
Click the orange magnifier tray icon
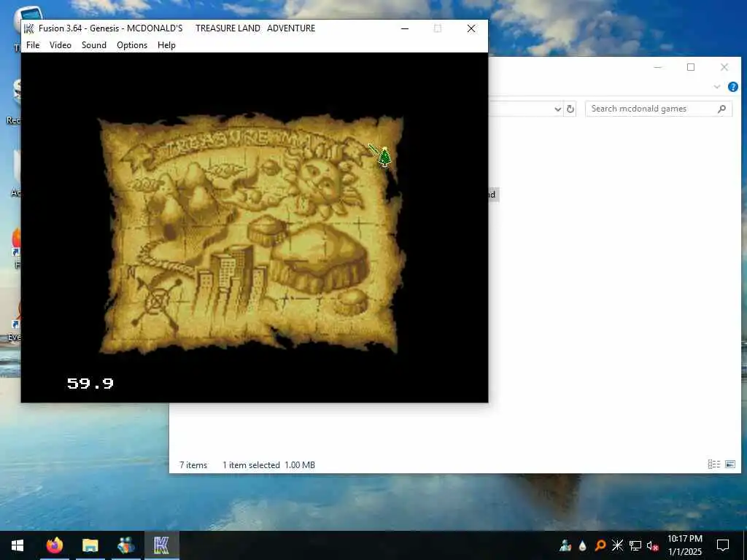(x=600, y=545)
